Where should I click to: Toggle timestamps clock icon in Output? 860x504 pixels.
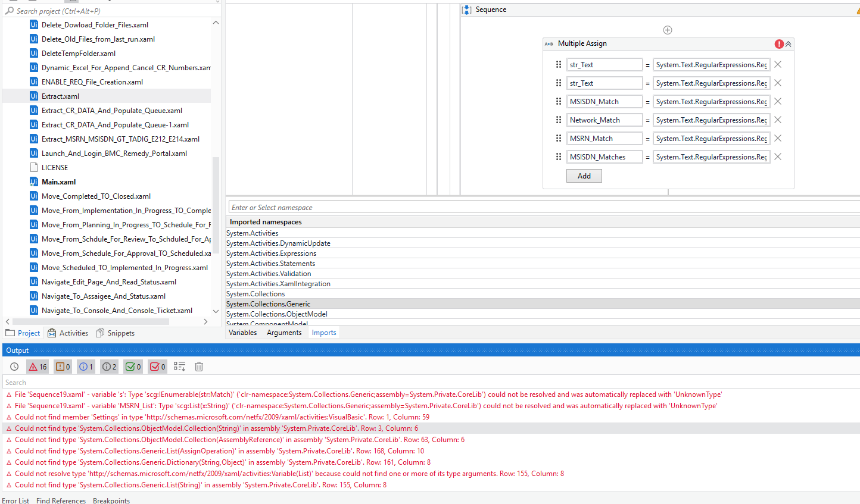(x=14, y=367)
